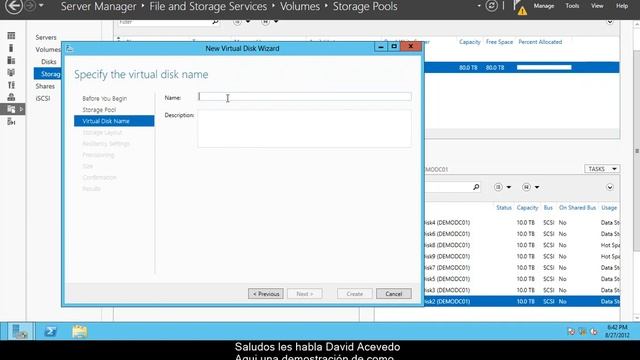The image size is (640, 360).
Task: Open File Explorer from the taskbar
Action: (x=80, y=331)
